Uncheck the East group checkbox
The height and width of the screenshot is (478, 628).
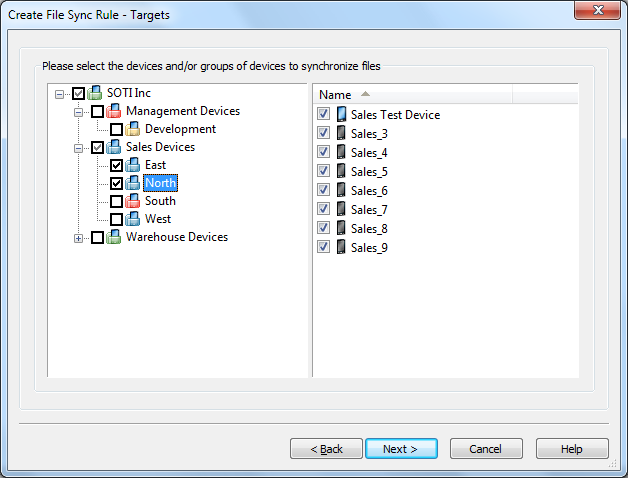tap(117, 165)
